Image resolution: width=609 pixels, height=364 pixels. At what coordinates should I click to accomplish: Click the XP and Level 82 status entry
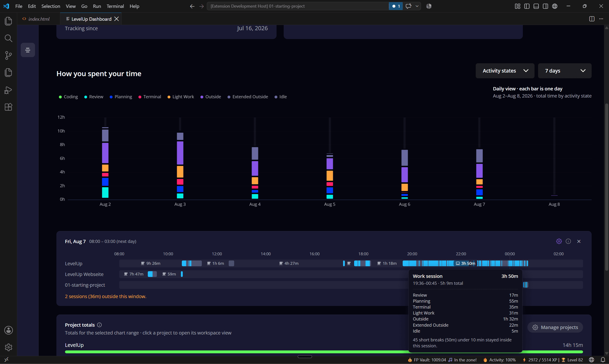[553, 360]
